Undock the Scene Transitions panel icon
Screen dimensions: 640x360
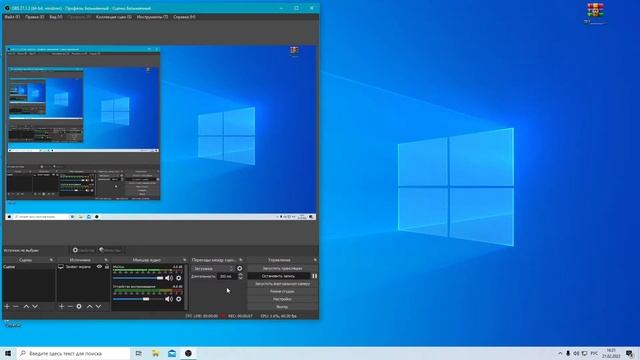(241, 260)
